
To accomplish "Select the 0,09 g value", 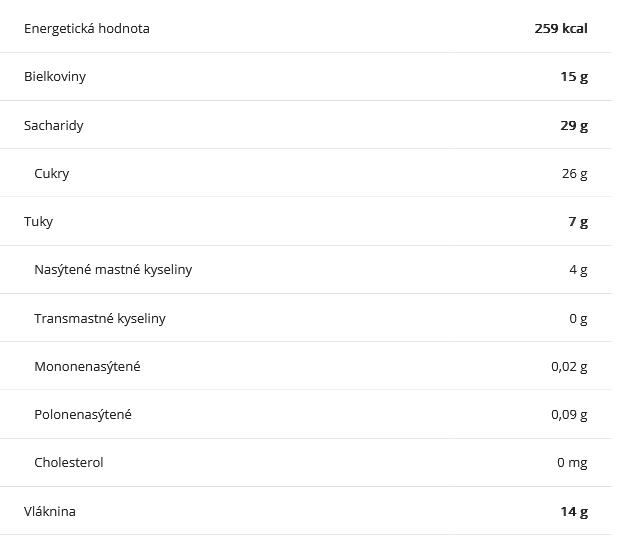I will (x=569, y=414).
